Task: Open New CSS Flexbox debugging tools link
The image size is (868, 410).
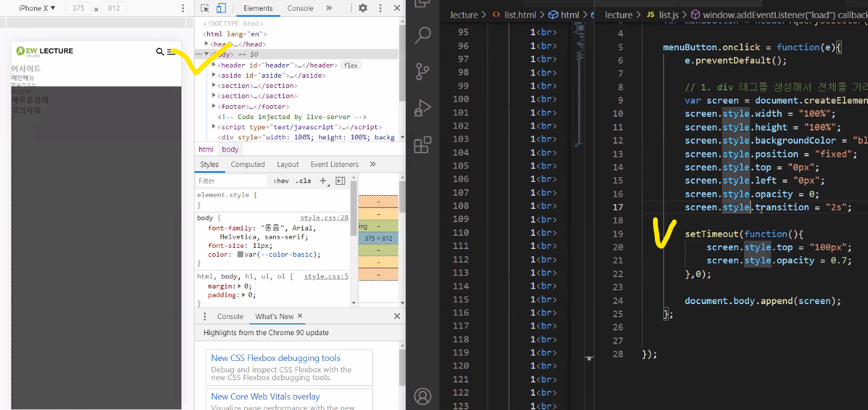Action: pyautogui.click(x=275, y=358)
